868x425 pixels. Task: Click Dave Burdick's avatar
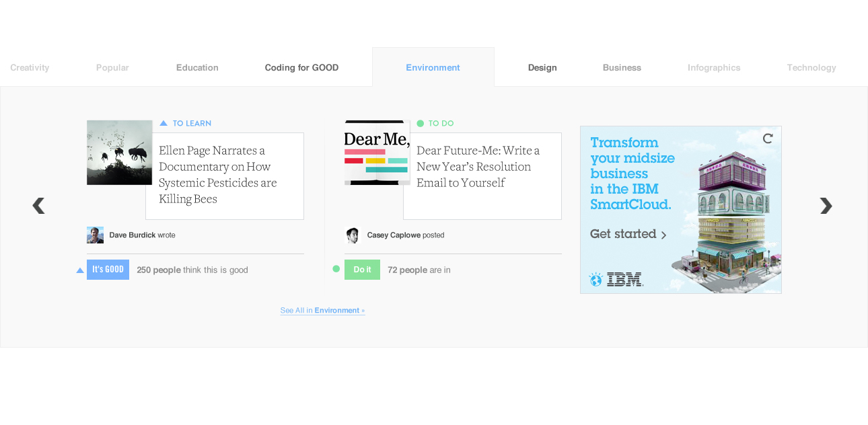(x=94, y=235)
